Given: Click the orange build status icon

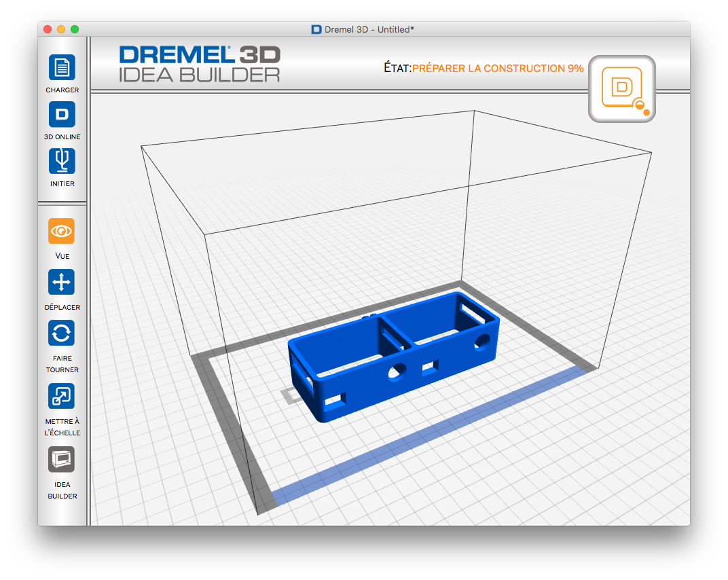Looking at the screenshot, I should [621, 89].
